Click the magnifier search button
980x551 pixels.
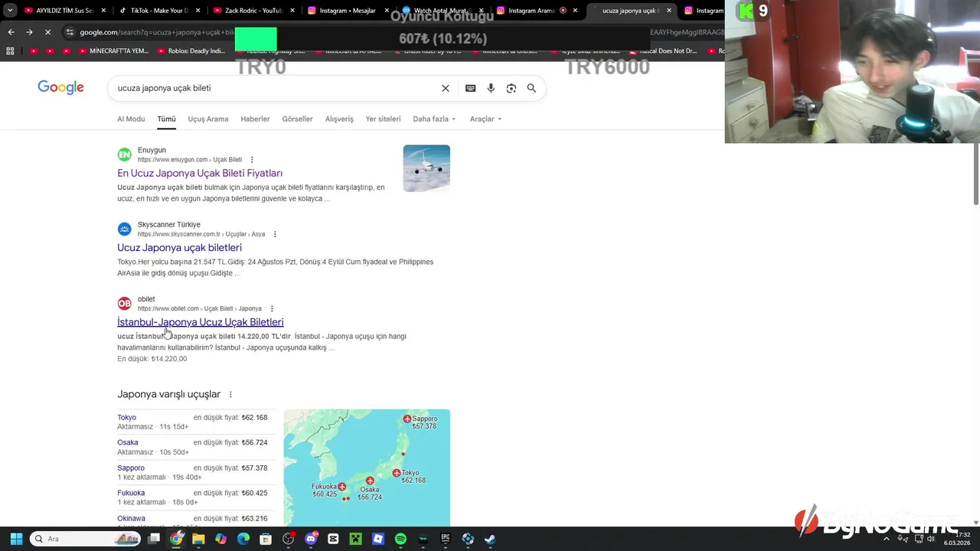coord(531,88)
